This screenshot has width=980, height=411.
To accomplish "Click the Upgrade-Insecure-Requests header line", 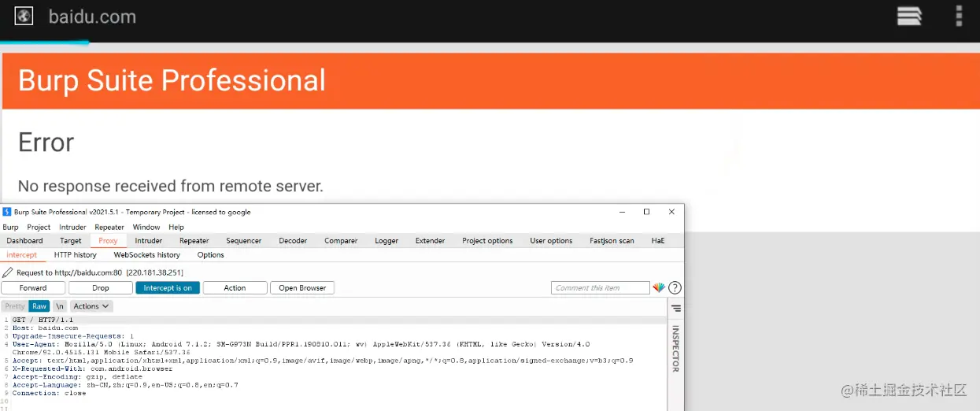I will click(73, 336).
